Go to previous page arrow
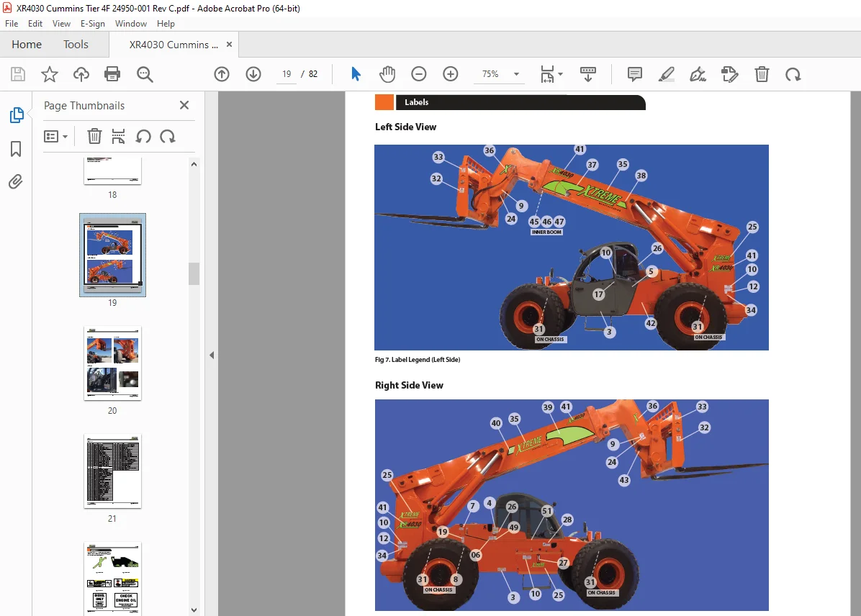The image size is (861, 616). [x=222, y=74]
